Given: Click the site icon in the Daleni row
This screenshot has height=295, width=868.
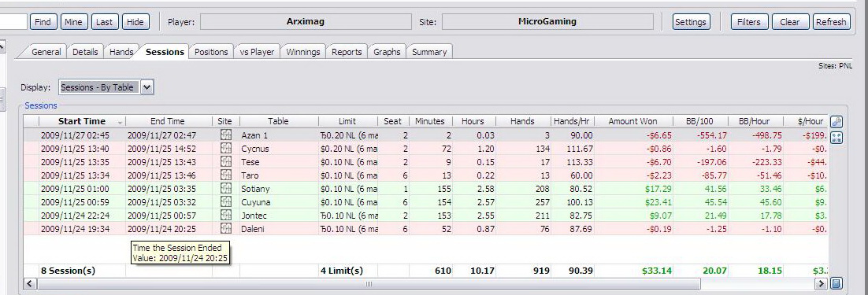Looking at the screenshot, I should point(225,228).
